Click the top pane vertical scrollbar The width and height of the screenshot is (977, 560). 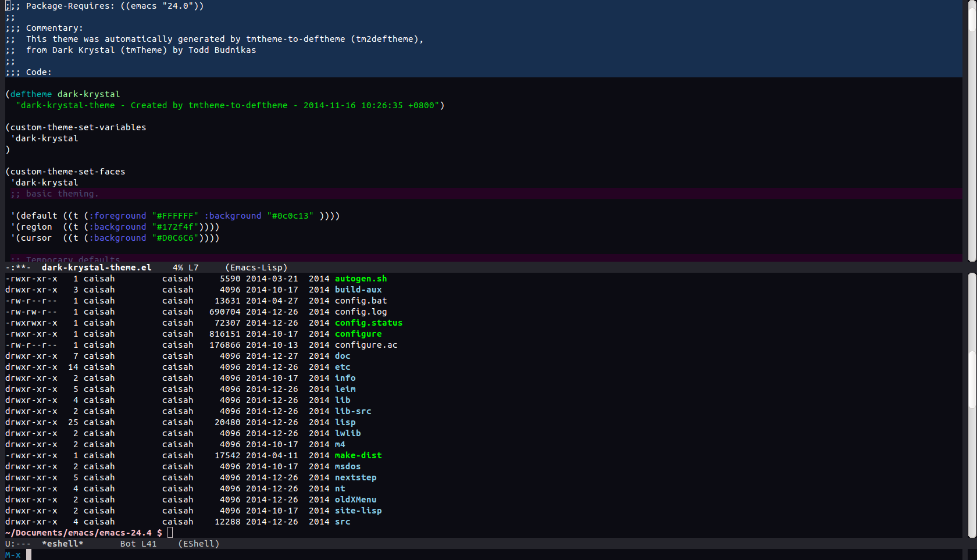972,131
